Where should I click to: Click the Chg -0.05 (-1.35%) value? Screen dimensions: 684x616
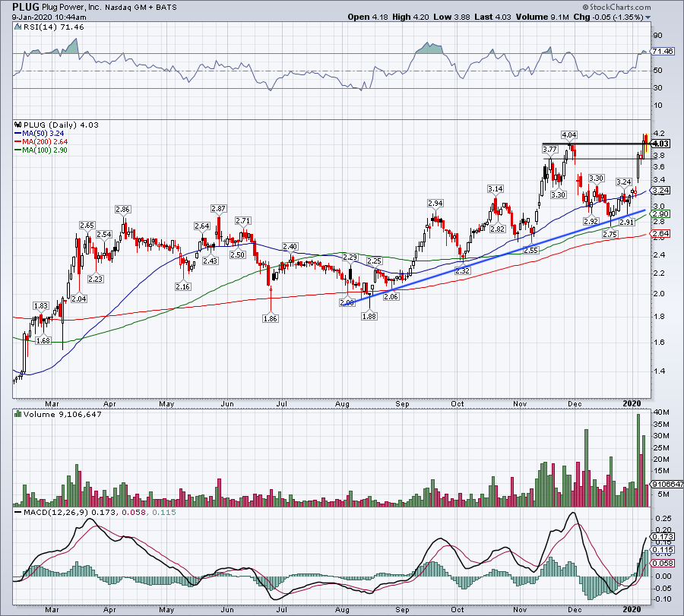[608, 17]
